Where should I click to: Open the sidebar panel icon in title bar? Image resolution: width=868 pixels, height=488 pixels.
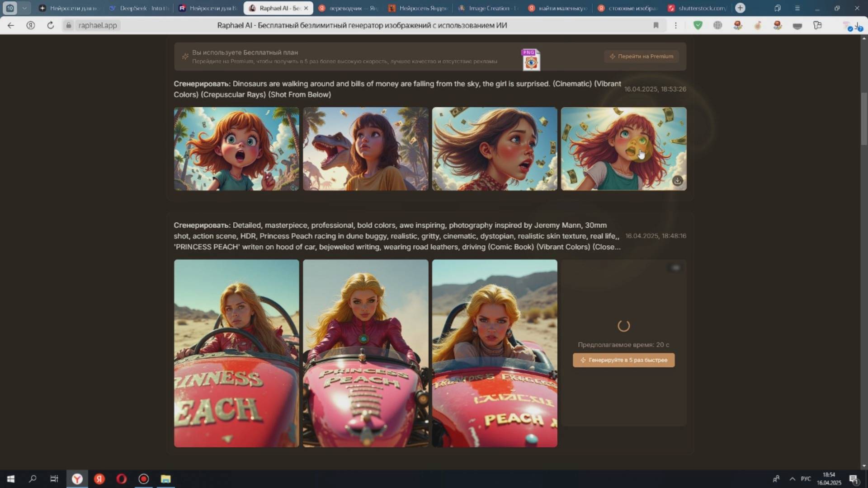click(777, 8)
